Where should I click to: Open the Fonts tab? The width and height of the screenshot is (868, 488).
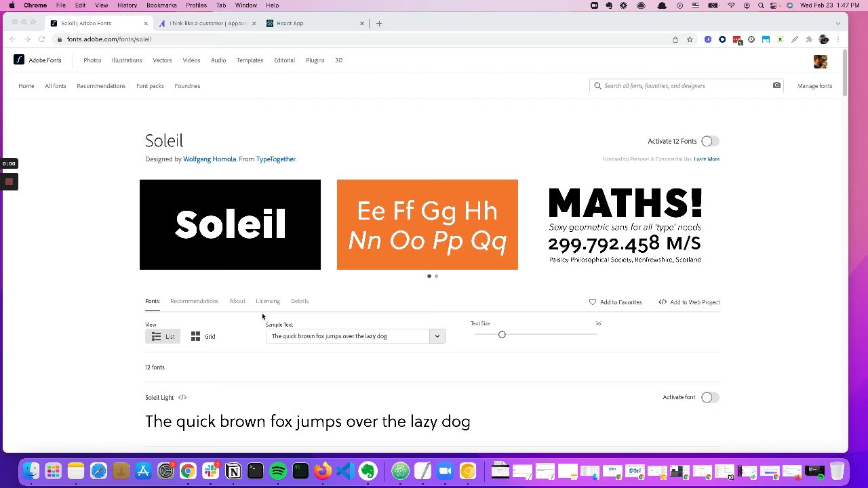click(152, 301)
